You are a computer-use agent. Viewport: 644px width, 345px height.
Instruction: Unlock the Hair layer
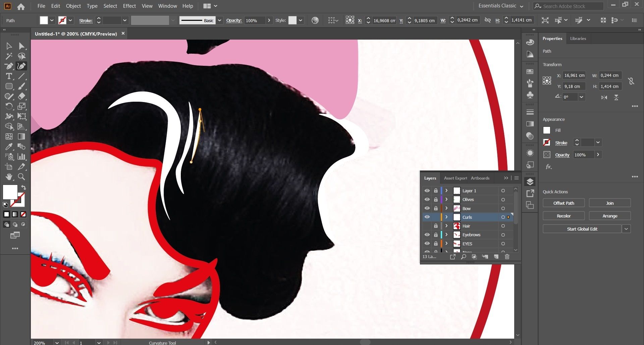coord(436,226)
